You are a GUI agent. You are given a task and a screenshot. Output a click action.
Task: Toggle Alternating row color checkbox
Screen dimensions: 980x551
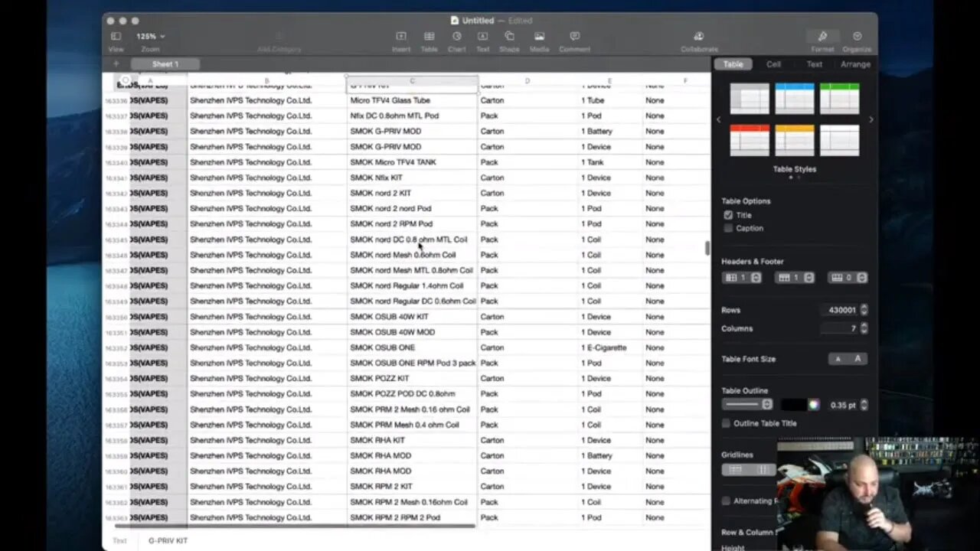[x=726, y=501]
